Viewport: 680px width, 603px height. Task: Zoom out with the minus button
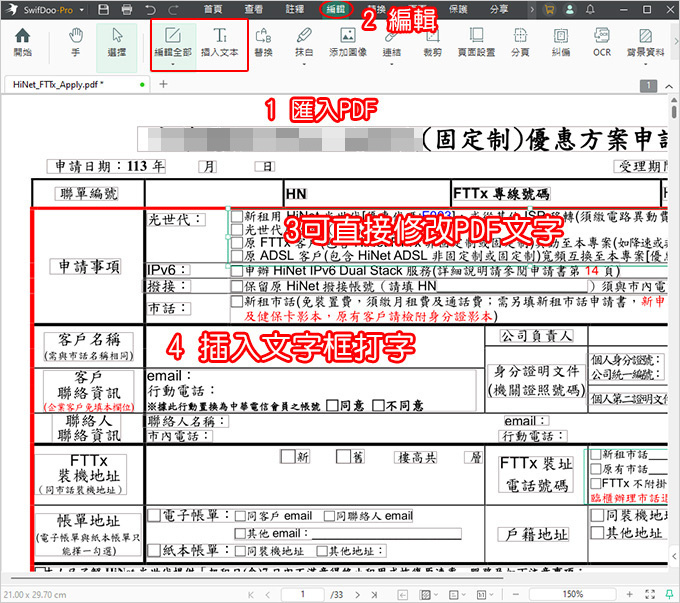515,594
